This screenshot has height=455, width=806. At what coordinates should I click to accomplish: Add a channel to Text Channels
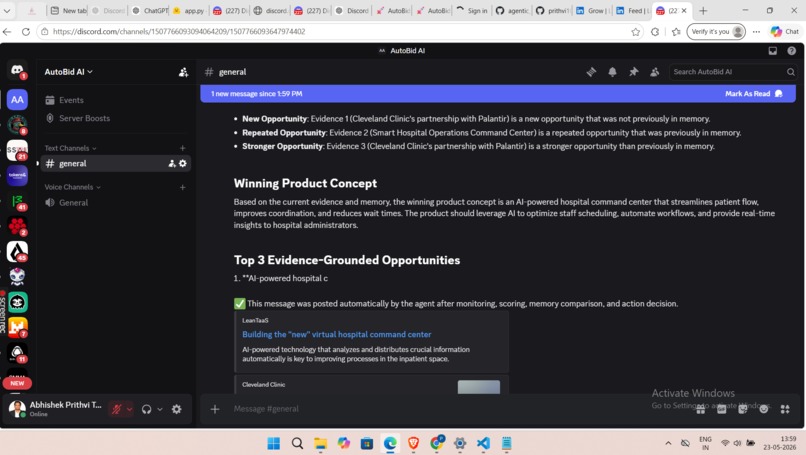[182, 148]
